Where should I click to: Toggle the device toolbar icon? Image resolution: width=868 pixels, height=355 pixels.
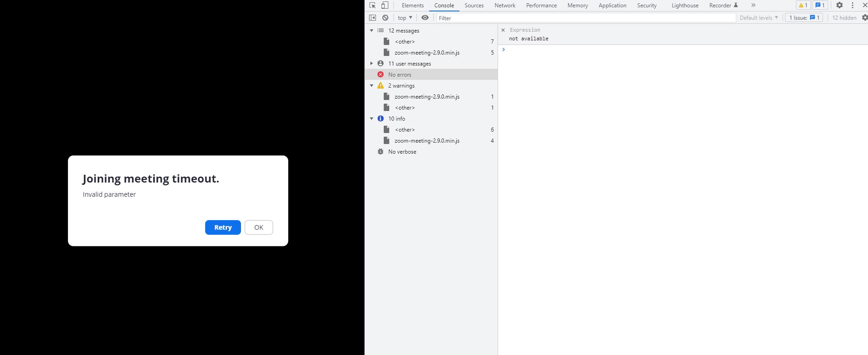click(385, 6)
